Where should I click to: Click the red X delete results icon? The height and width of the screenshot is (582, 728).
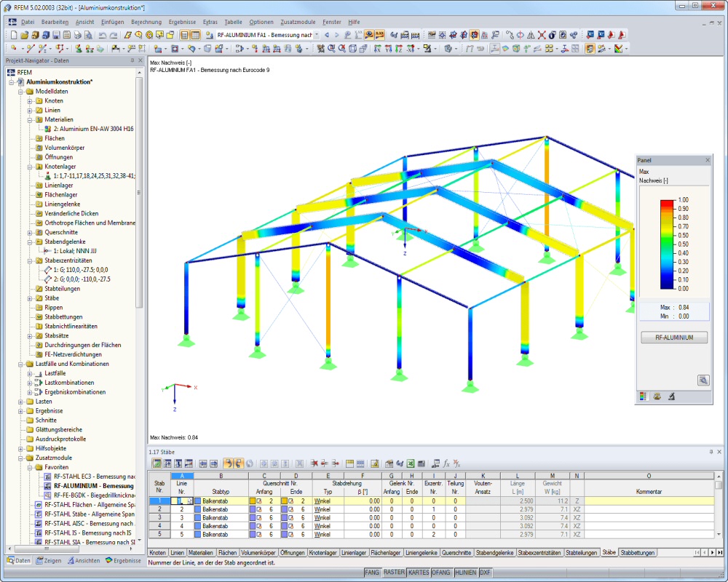542,35
